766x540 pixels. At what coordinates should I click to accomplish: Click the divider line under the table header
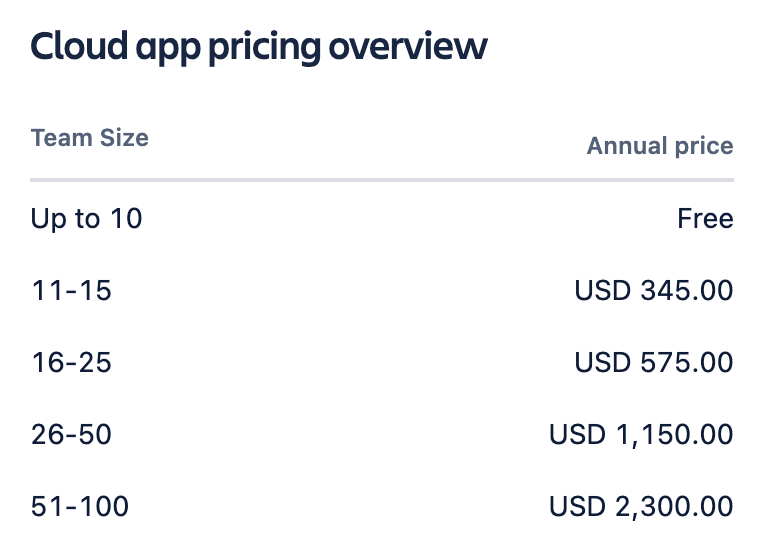click(382, 180)
